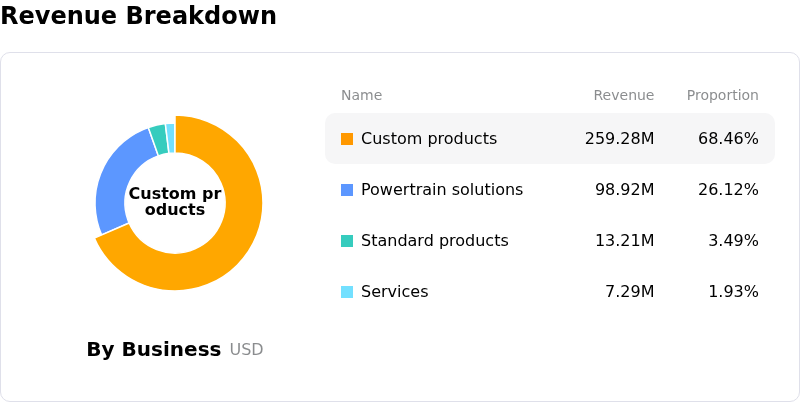Click the 259.28M revenue value
800x402 pixels.
point(619,139)
